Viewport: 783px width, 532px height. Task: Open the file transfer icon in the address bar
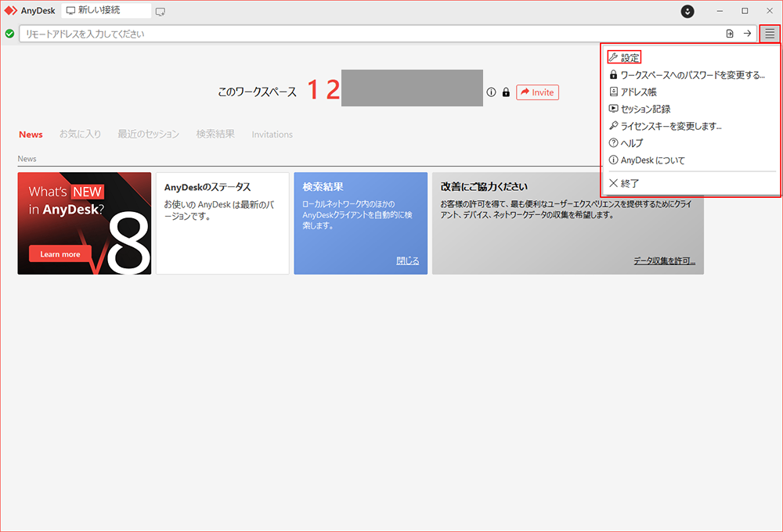728,34
